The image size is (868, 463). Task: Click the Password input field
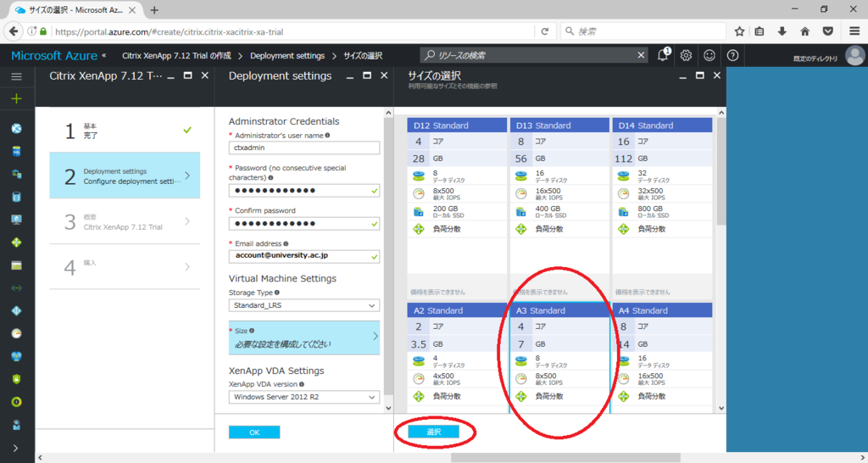[x=304, y=191]
